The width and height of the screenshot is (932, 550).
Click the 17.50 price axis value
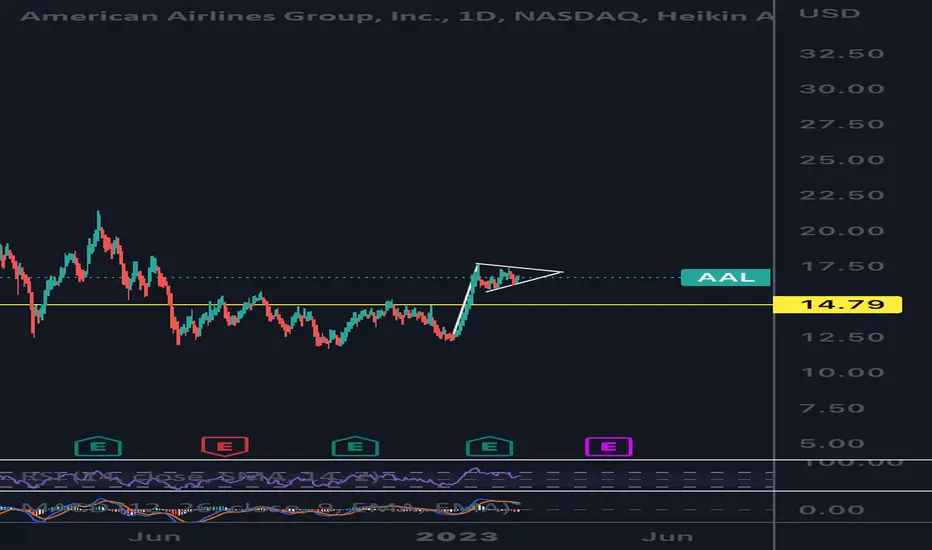pos(842,266)
